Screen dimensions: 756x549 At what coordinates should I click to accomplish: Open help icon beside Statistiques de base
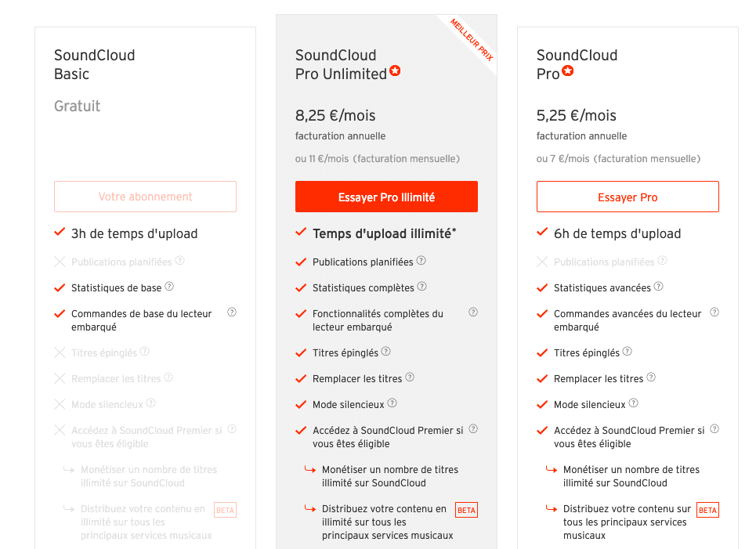click(x=169, y=287)
